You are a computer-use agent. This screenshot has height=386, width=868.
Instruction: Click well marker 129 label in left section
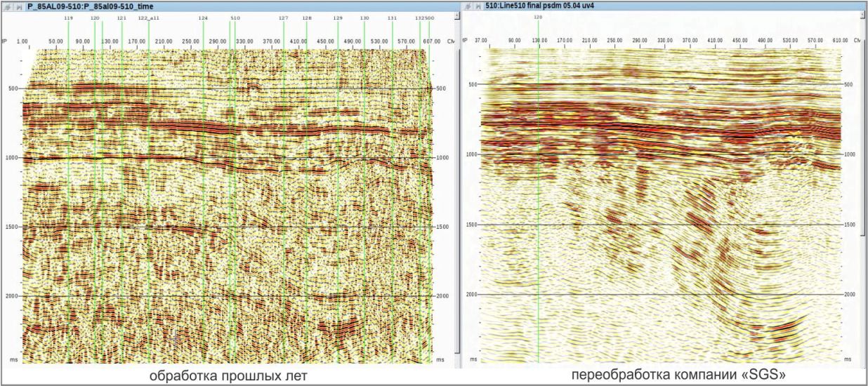338,17
